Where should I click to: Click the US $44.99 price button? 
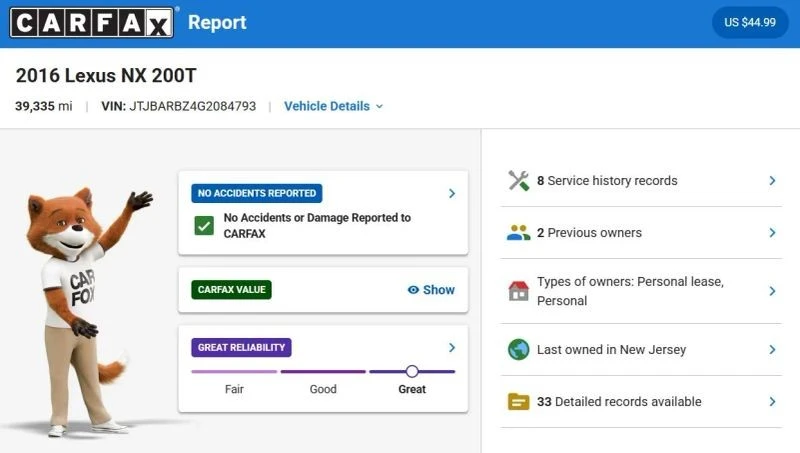pyautogui.click(x=750, y=22)
